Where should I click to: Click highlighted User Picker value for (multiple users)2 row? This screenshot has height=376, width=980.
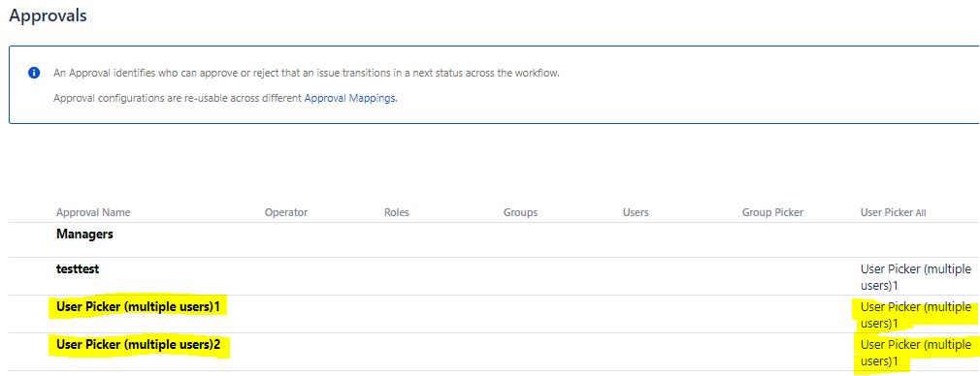click(916, 353)
